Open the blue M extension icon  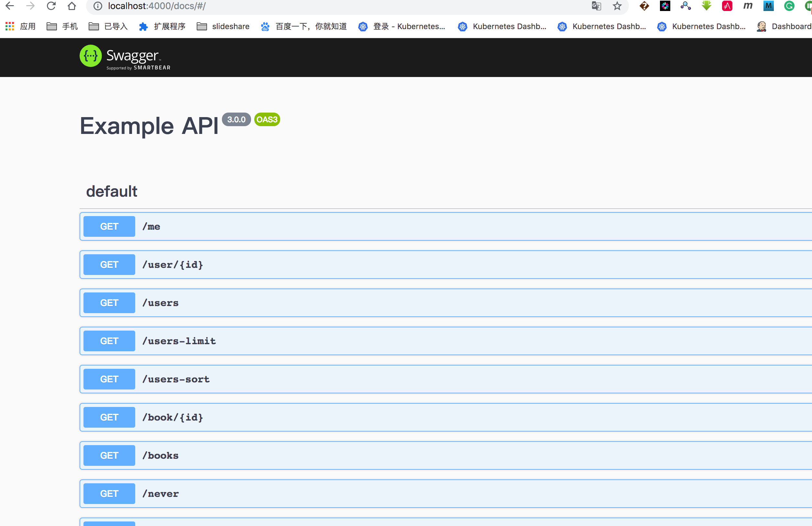[768, 6]
